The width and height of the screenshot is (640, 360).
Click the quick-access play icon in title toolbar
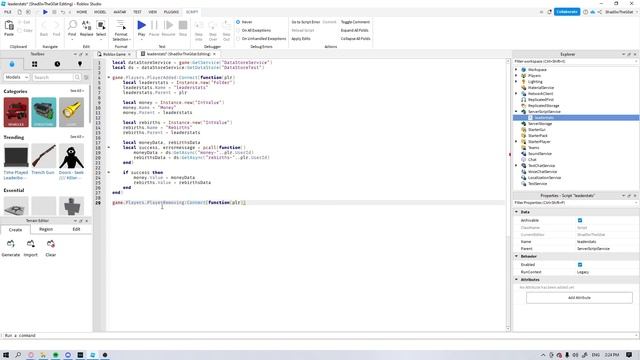point(45,12)
